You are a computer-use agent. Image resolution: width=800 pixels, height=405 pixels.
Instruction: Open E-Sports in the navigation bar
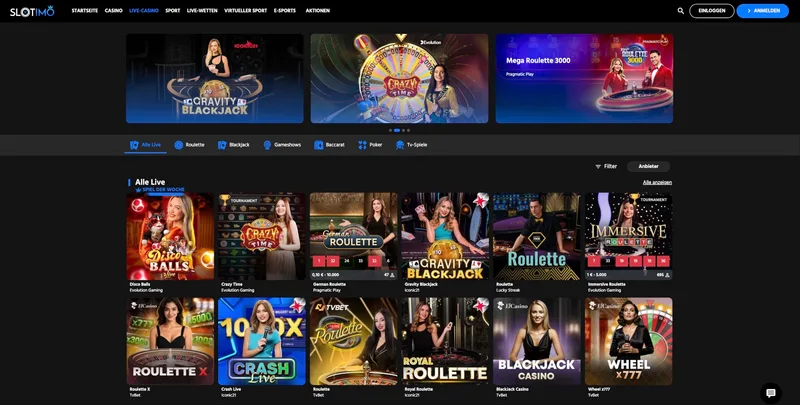pyautogui.click(x=285, y=11)
